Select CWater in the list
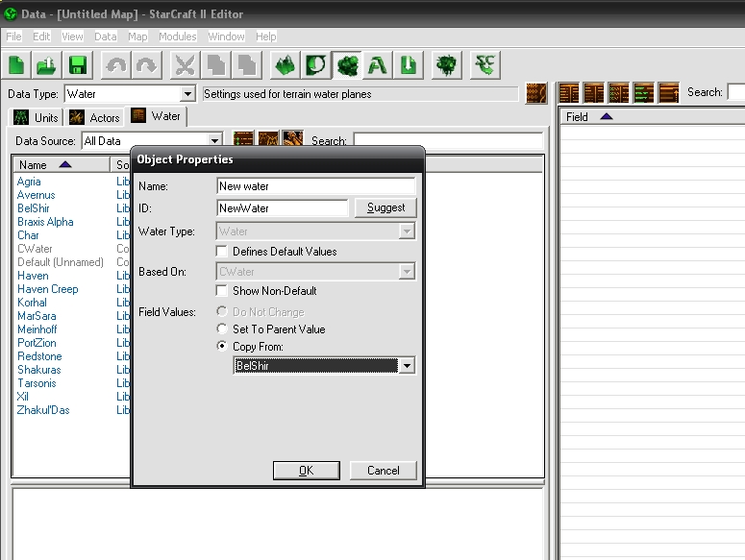 pyautogui.click(x=36, y=249)
